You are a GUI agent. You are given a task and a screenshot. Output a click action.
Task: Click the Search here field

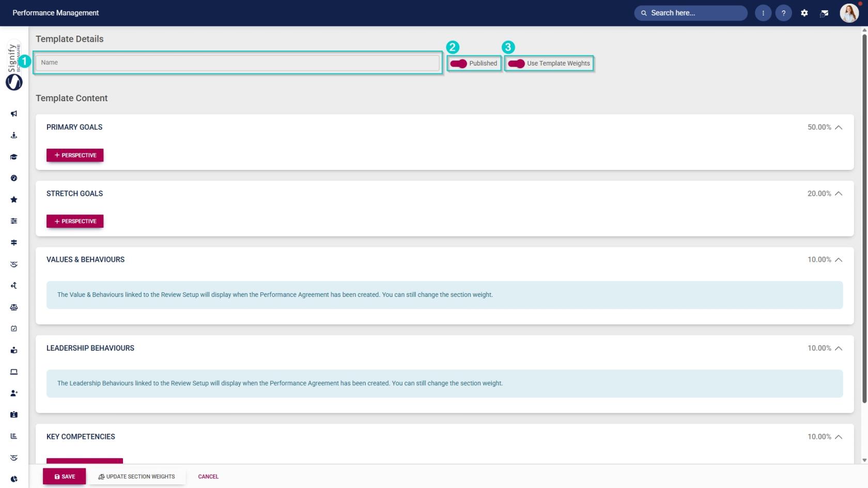691,13
